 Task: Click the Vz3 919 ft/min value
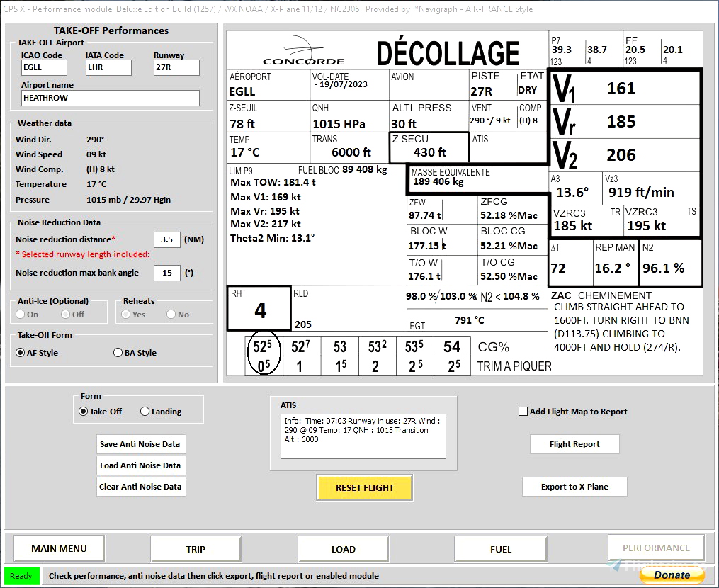(641, 192)
